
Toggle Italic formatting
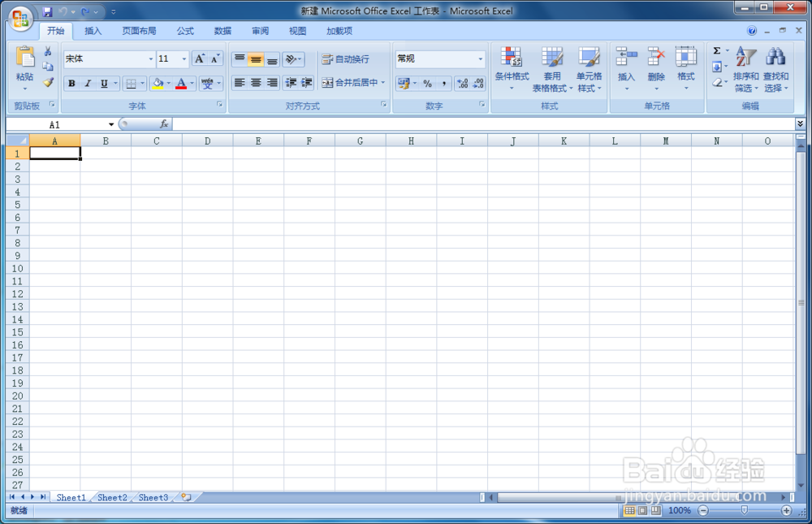click(88, 83)
